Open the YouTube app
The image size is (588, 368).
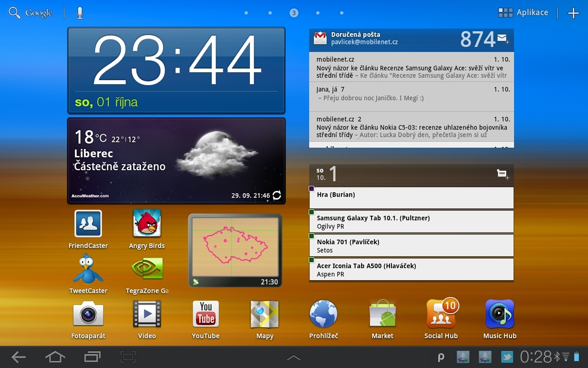tap(205, 315)
